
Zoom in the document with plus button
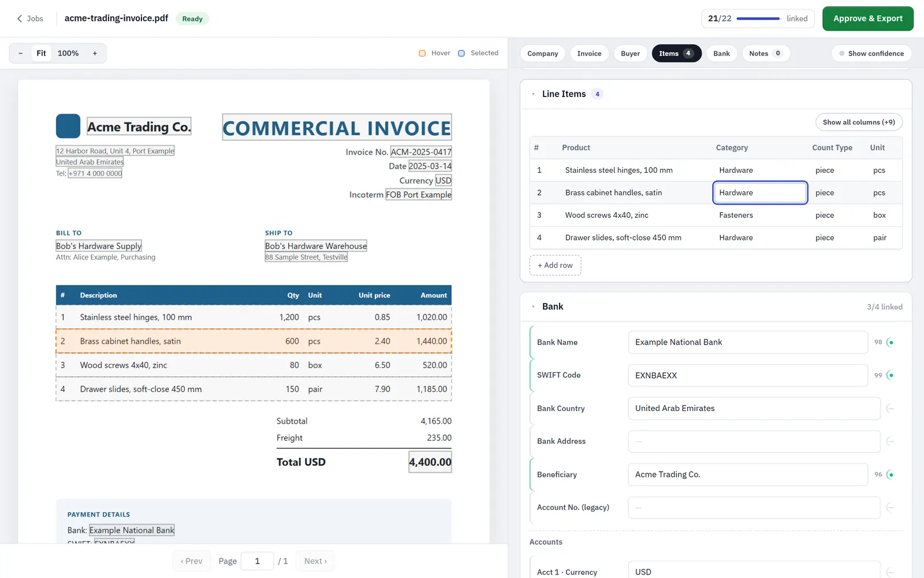[95, 53]
